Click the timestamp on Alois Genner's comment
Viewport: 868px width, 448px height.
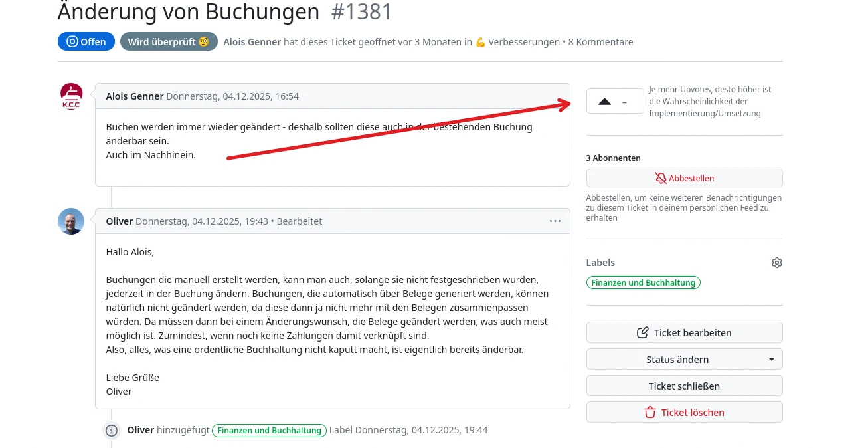[x=232, y=96]
